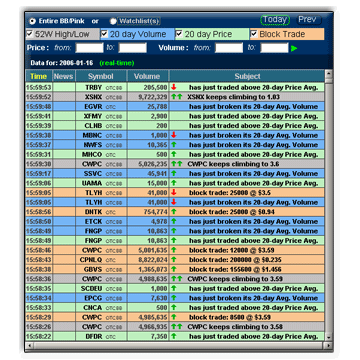This screenshot has width=360, height=360.
Task: Click the Today button
Action: click(x=275, y=20)
